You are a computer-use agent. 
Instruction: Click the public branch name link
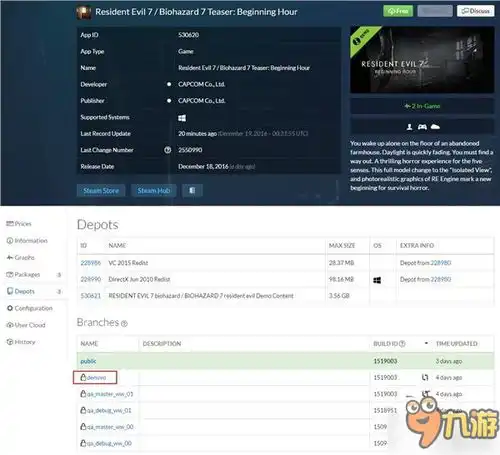(88, 361)
